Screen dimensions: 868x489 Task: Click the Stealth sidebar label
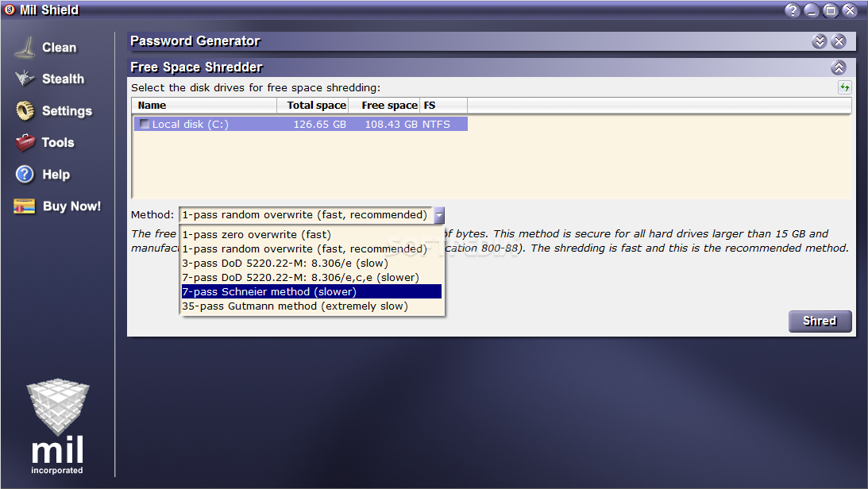pos(63,79)
